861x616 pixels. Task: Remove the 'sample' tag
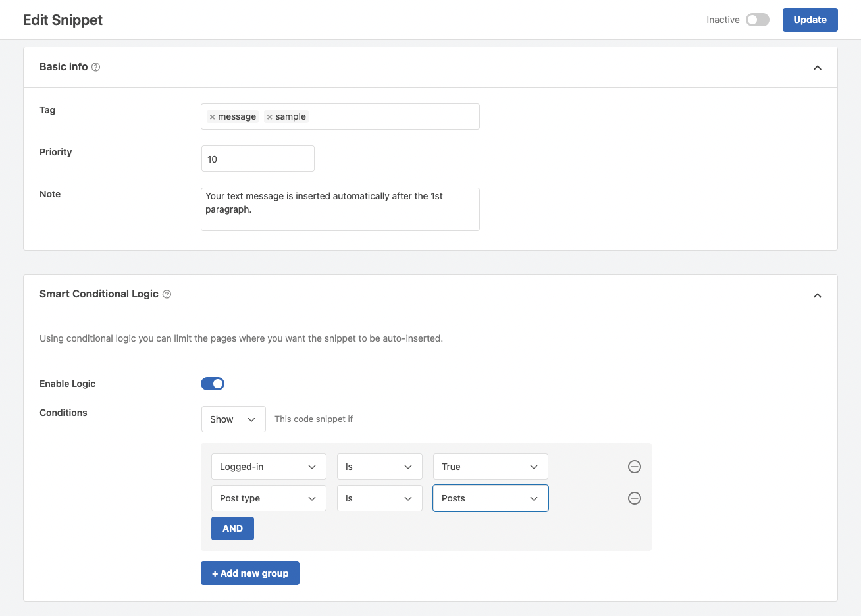(x=269, y=117)
